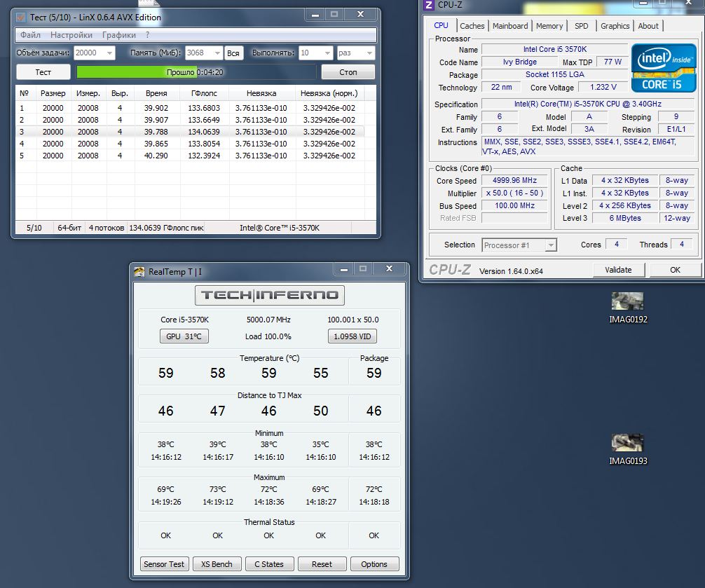Switch to the About tab in CPU-Z
This screenshot has height=588, width=705.
point(648,26)
